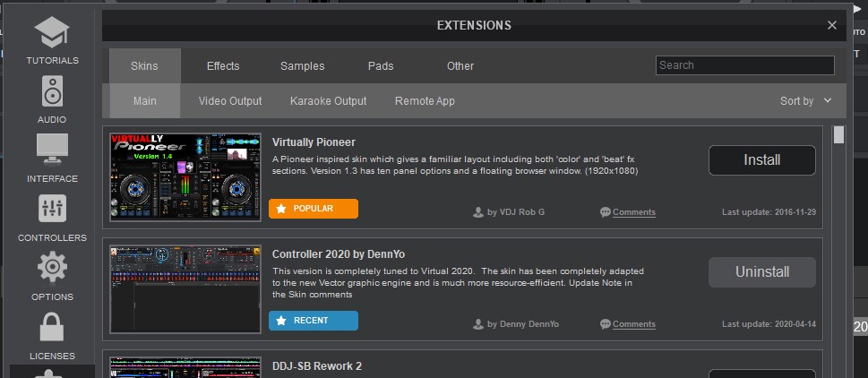Open the Interface monitor icon

point(52,149)
